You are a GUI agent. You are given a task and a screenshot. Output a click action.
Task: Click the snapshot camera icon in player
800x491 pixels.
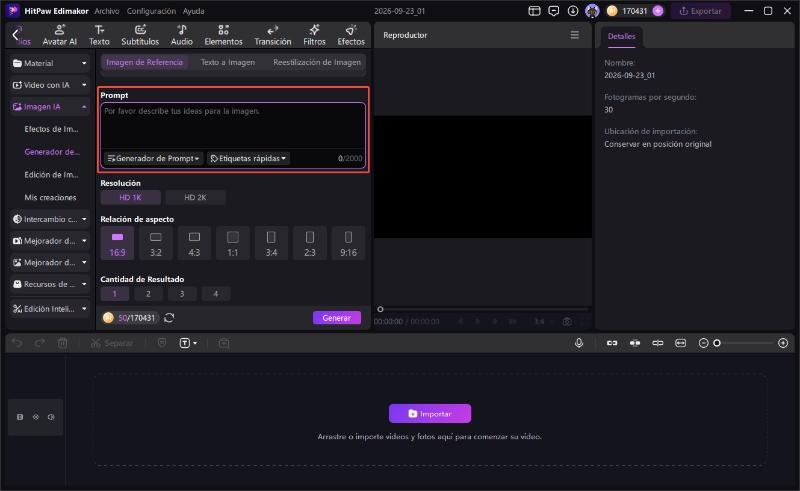coord(567,322)
